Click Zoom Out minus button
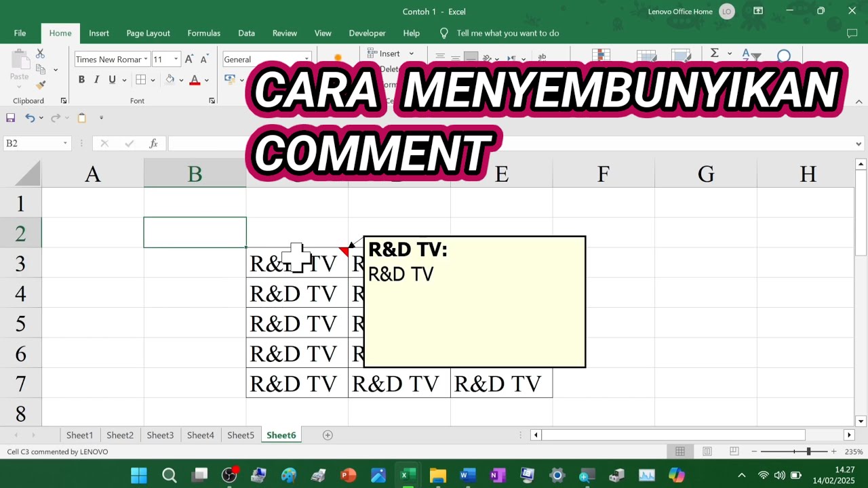 point(754,451)
